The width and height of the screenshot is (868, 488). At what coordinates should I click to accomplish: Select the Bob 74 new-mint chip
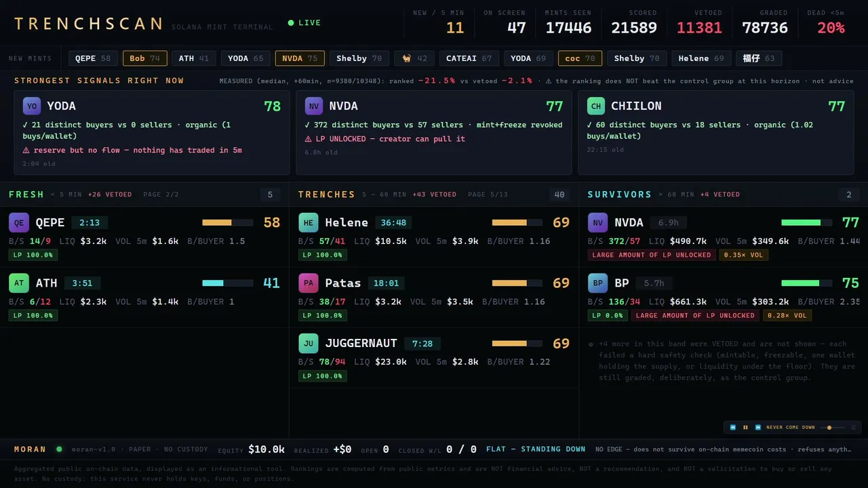pyautogui.click(x=145, y=58)
